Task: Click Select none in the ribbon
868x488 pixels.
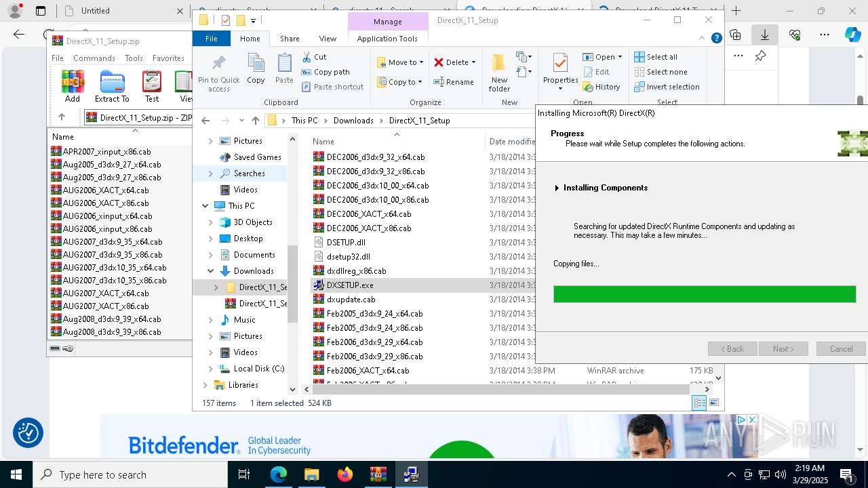Action: click(660, 72)
